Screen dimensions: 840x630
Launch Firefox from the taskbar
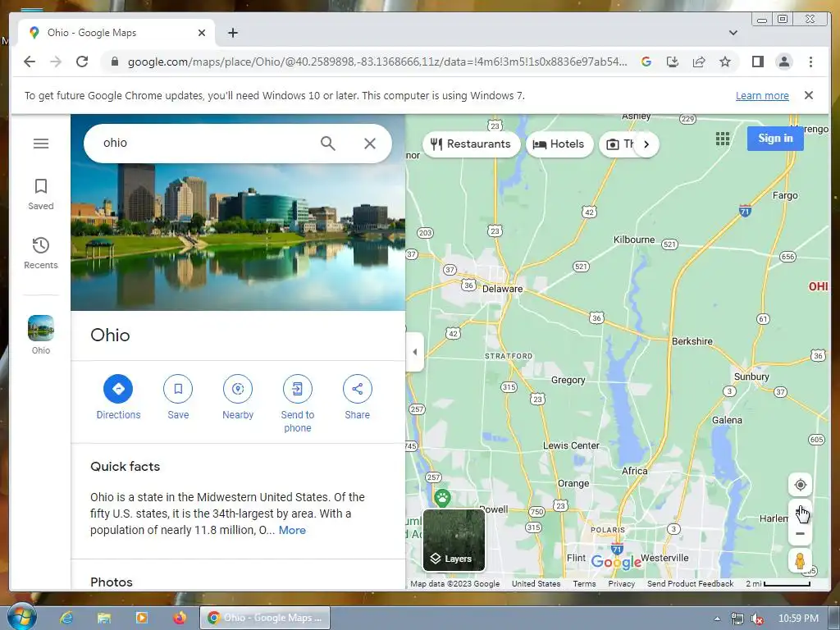pos(180,618)
